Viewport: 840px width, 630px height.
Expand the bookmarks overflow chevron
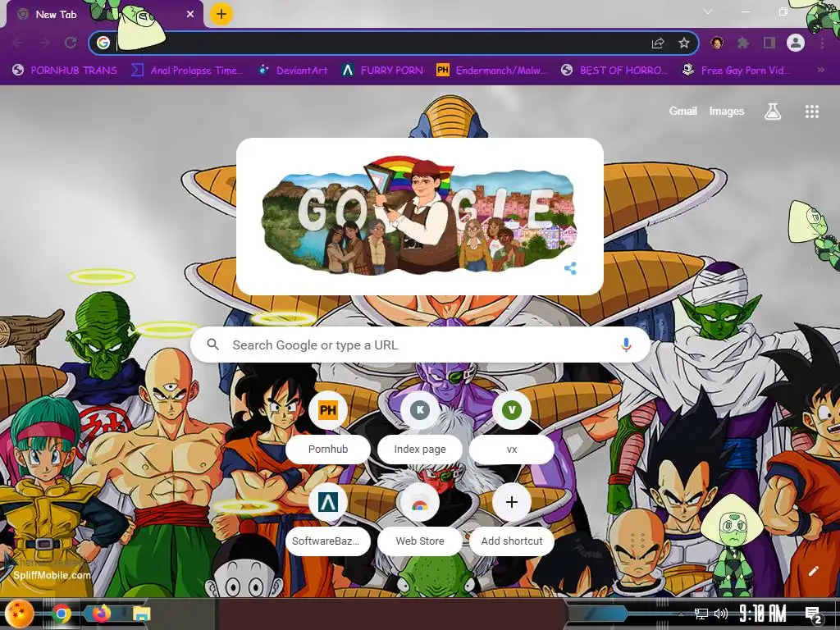coord(820,70)
